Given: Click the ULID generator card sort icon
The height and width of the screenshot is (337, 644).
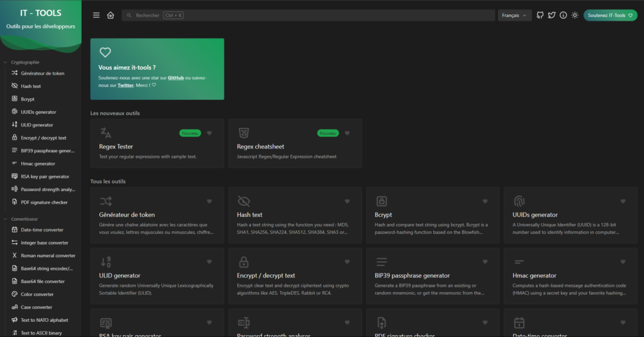Looking at the screenshot, I should (106, 262).
